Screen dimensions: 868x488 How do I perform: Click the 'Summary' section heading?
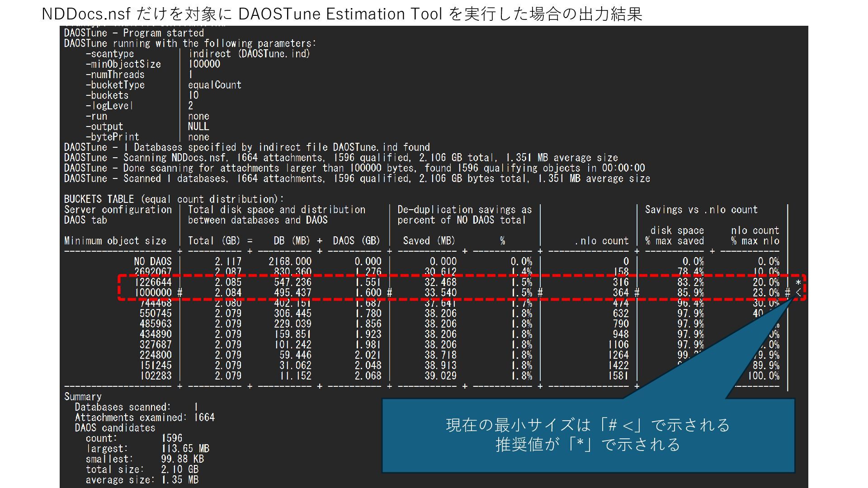click(83, 397)
